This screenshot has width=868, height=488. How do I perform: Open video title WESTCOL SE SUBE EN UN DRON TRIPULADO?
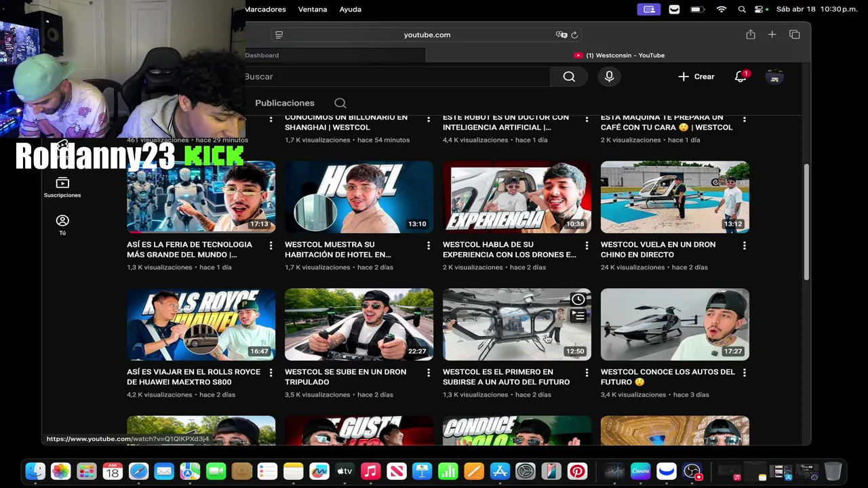[345, 377]
